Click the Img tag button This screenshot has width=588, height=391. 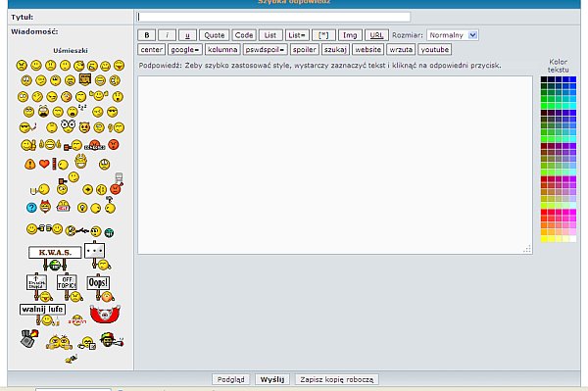tap(350, 35)
